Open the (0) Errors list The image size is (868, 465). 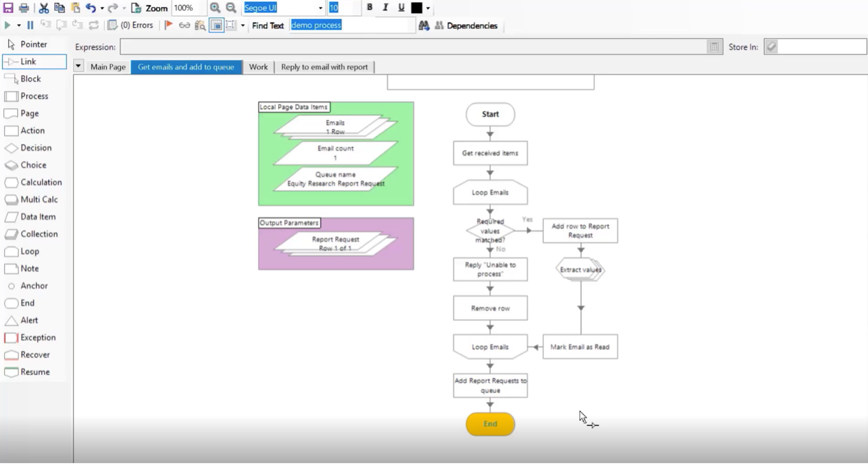pyautogui.click(x=131, y=25)
